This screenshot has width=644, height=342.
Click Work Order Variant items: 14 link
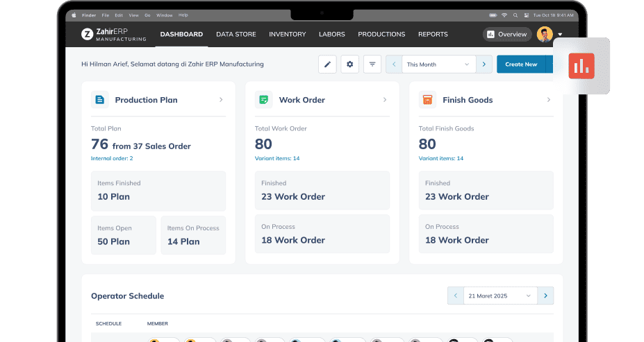tap(277, 158)
